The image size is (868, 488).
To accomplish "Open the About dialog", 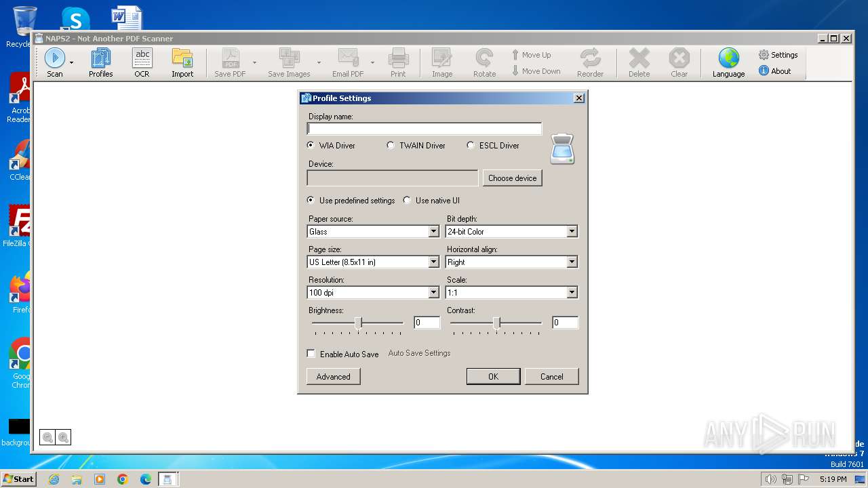I will point(774,71).
